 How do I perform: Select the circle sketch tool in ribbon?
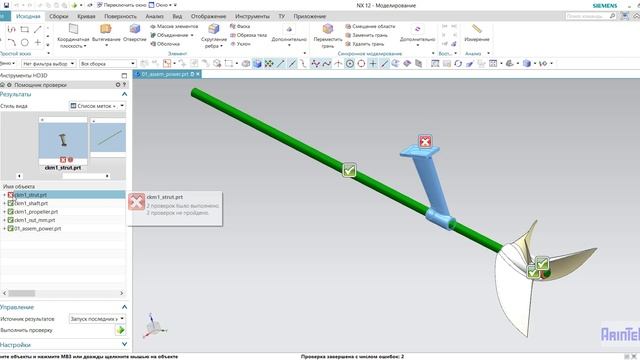click(x=24, y=42)
